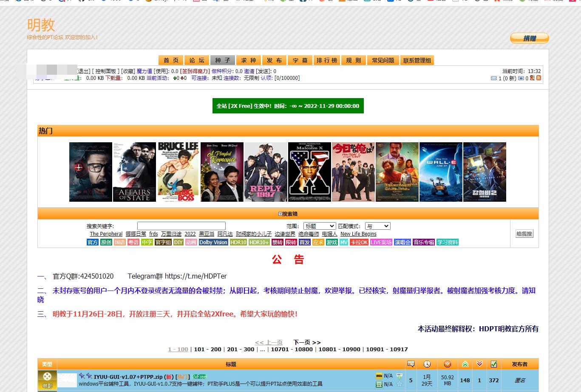Click download icon for IYUU-GUI torrent

(399, 376)
